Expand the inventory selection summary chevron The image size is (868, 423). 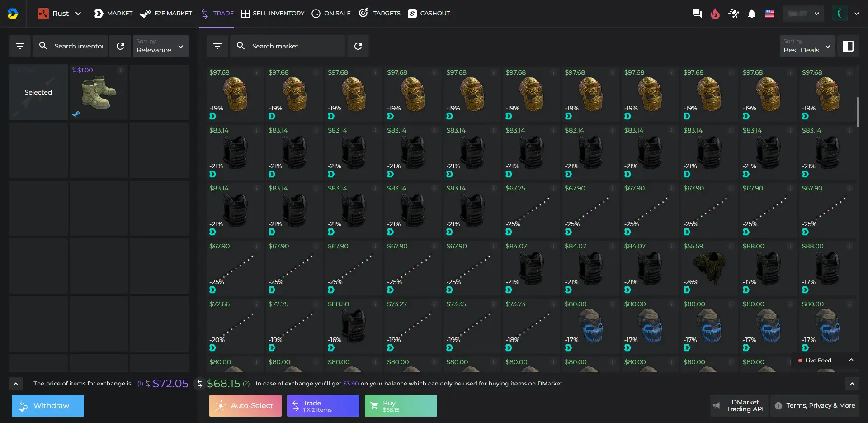[16, 384]
